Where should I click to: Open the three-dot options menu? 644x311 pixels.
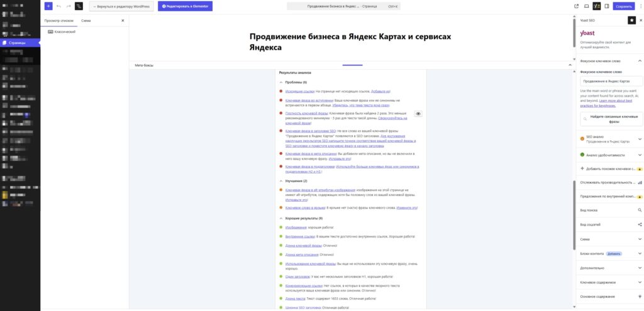[640, 6]
